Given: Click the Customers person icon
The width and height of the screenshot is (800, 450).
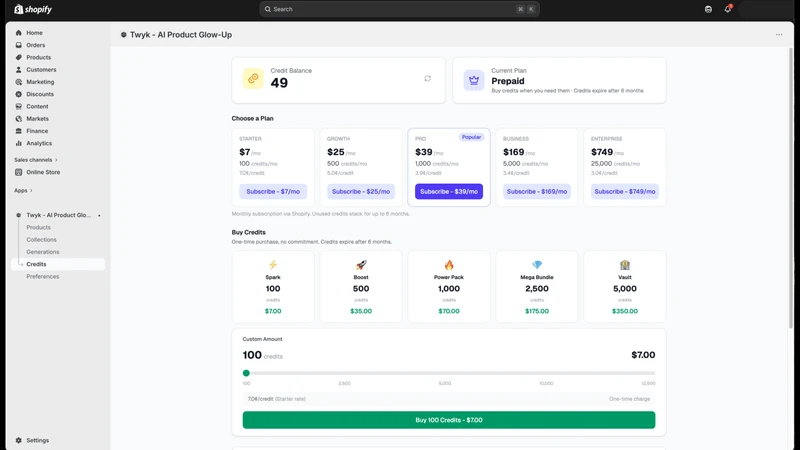Looking at the screenshot, I should pyautogui.click(x=19, y=69).
